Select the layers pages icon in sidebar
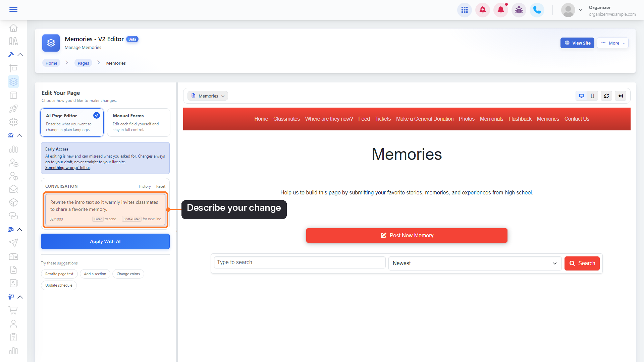Image resolution: width=644 pixels, height=362 pixels. pyautogui.click(x=13, y=81)
